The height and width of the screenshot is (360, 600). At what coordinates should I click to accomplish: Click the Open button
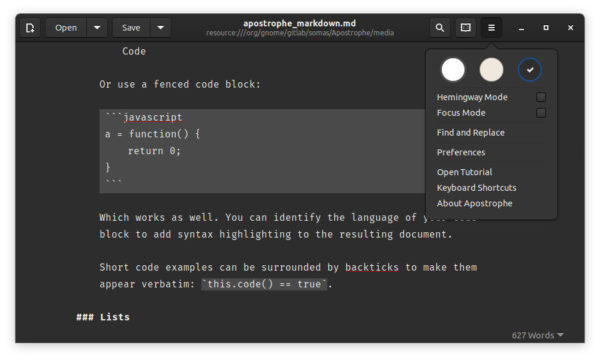point(66,28)
